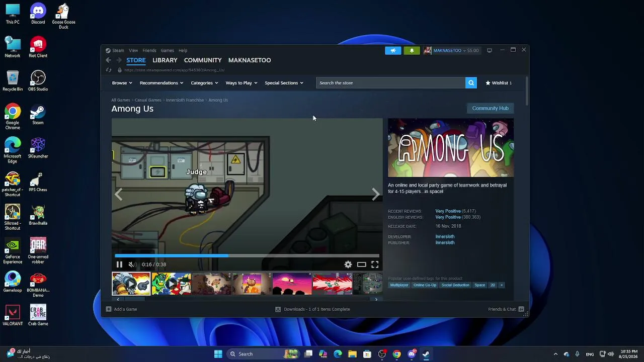
Task: Expand the Ways to Play dropdown
Action: click(242, 83)
